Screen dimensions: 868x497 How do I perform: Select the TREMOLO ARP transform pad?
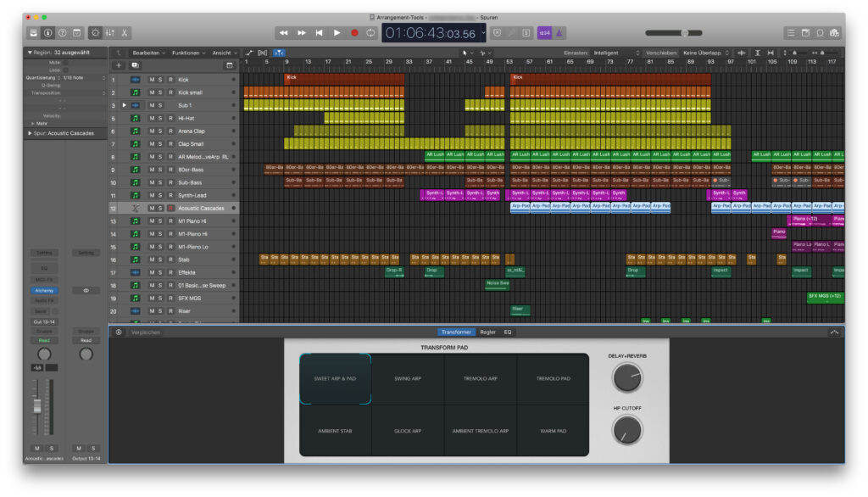481,379
